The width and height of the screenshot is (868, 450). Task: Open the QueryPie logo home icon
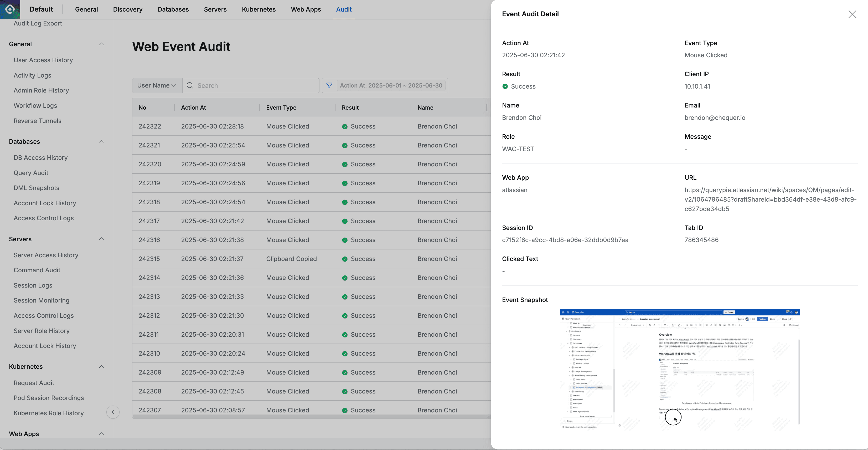[10, 9]
